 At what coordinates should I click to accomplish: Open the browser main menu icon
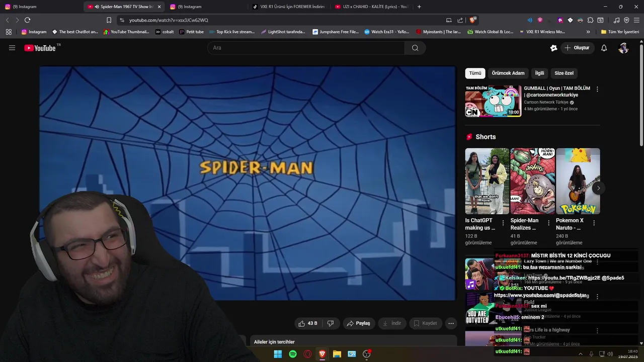click(636, 20)
